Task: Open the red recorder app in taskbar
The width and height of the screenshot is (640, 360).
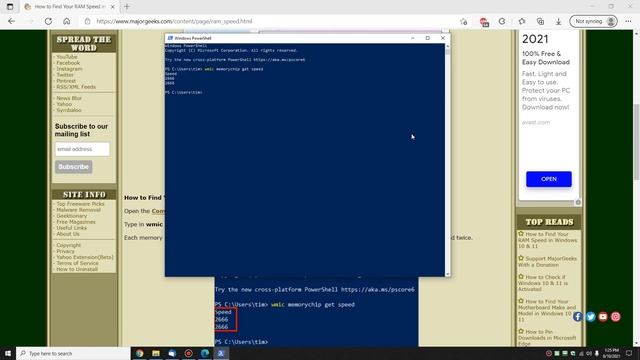Action: [x=189, y=353]
